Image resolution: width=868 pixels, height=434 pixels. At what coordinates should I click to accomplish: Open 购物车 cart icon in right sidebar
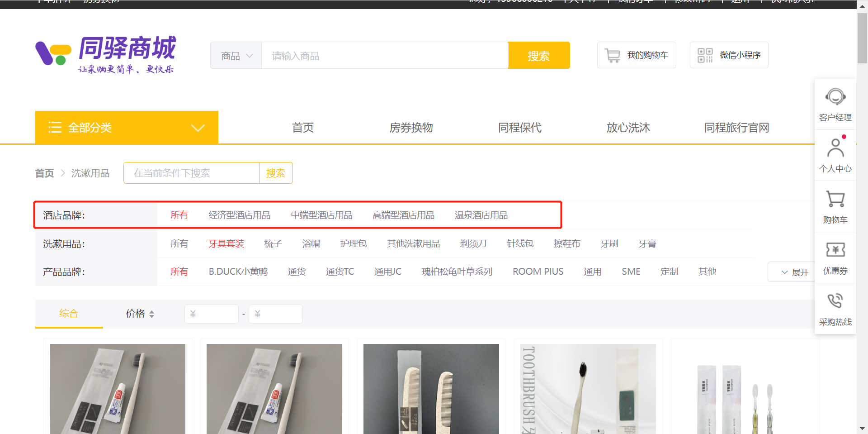[x=835, y=199]
